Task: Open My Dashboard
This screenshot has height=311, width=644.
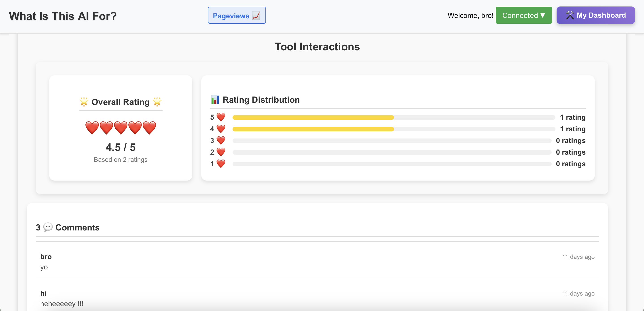Action: click(x=601, y=15)
